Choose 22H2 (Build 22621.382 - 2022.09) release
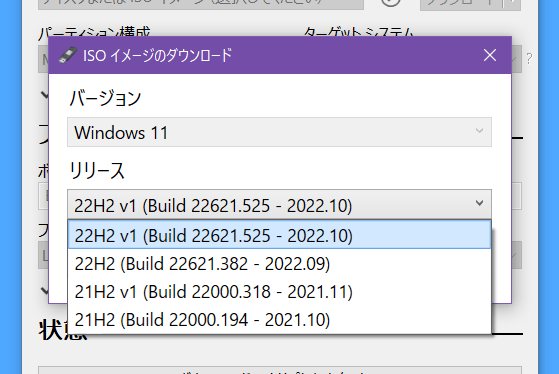Screen dimensions: 559x374 point(279,263)
